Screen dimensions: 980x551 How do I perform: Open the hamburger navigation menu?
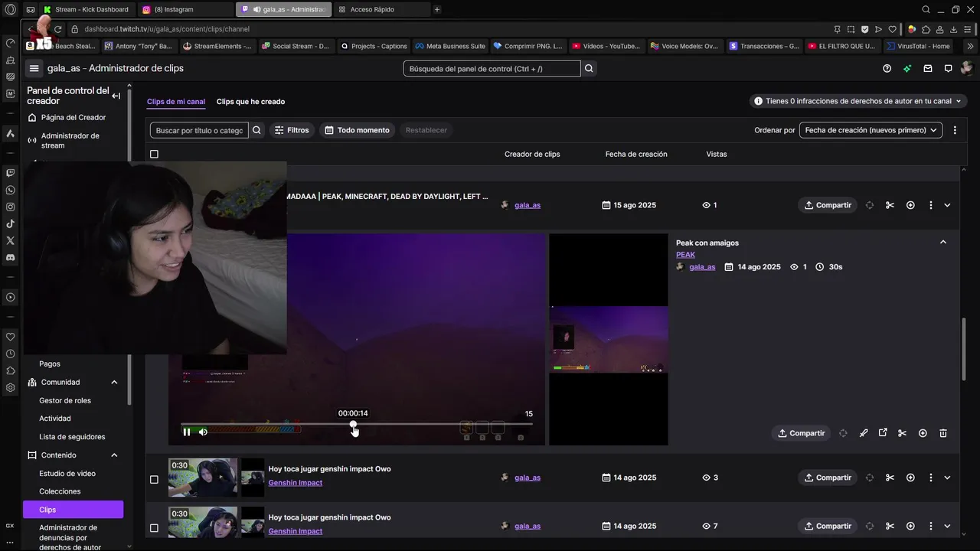pos(34,68)
